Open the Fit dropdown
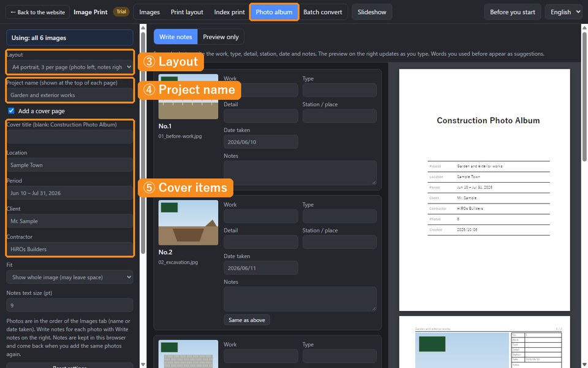 point(70,277)
